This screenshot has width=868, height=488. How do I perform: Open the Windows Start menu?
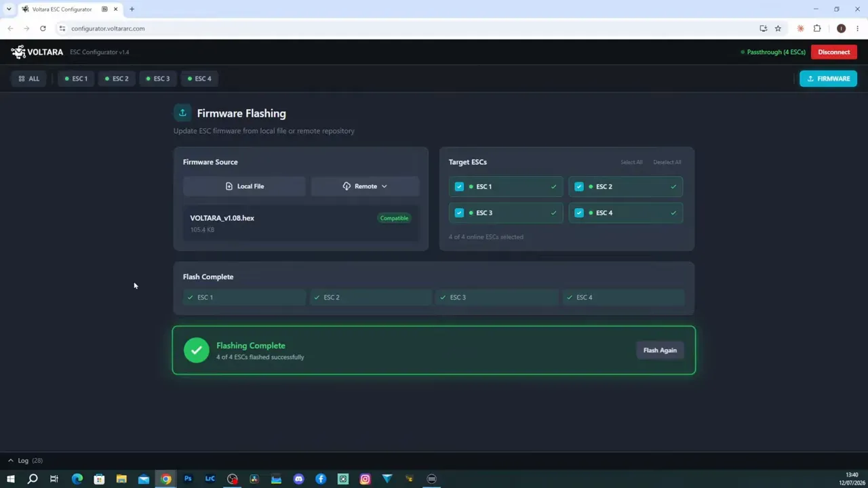(10, 479)
